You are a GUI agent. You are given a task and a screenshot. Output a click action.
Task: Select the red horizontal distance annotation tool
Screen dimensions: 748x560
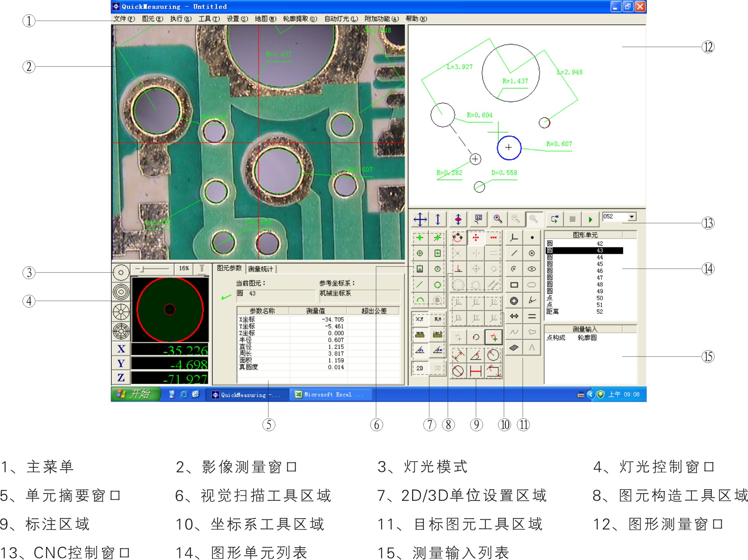click(x=476, y=371)
